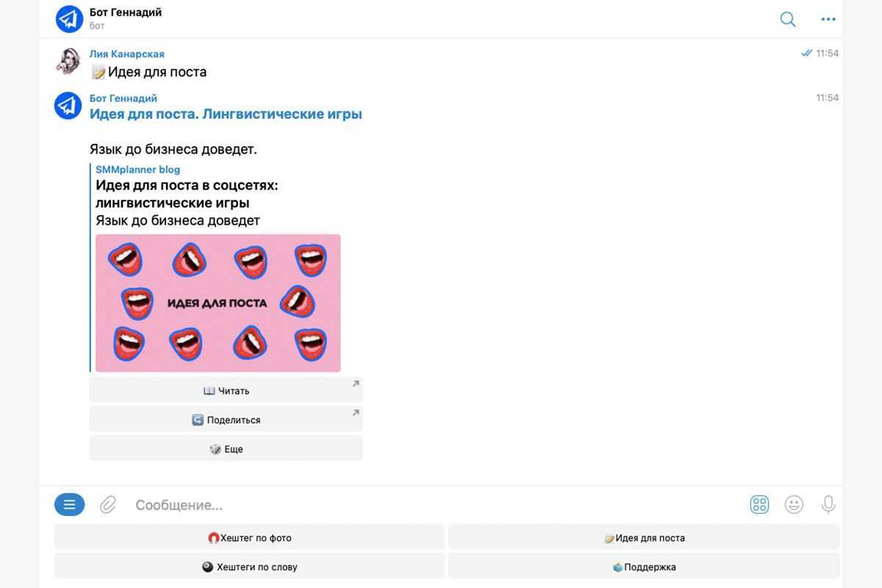Open the emoji smiley picker
This screenshot has height=588, width=882.
[x=794, y=505]
